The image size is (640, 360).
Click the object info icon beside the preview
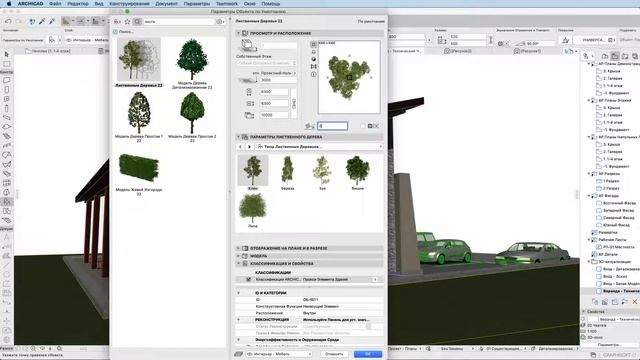[x=313, y=74]
